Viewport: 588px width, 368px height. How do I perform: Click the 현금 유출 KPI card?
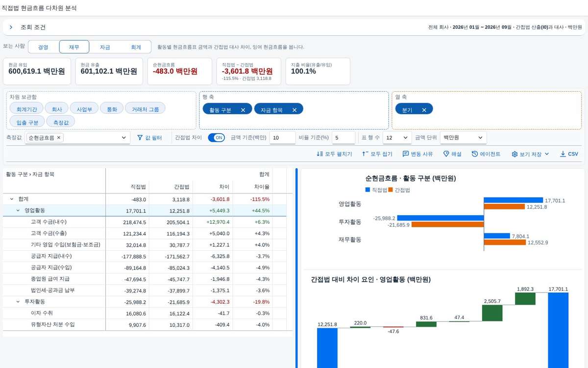109,71
